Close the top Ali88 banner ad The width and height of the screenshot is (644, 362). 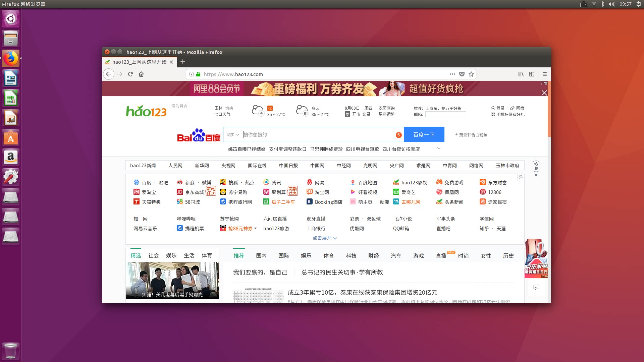(x=544, y=93)
